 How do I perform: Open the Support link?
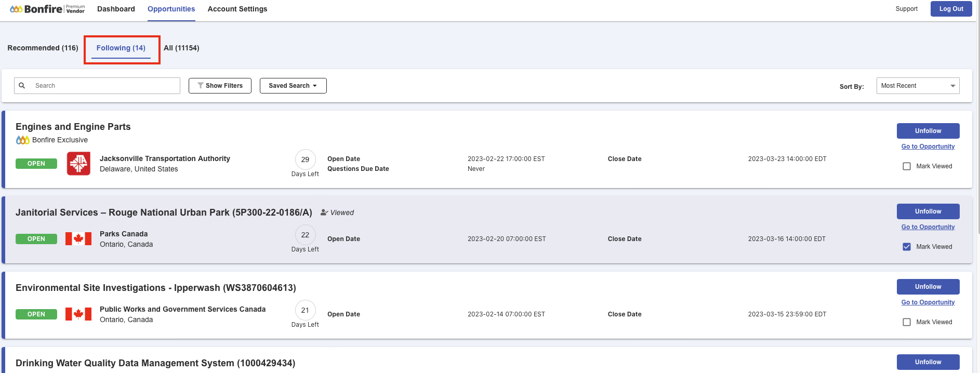click(x=906, y=9)
